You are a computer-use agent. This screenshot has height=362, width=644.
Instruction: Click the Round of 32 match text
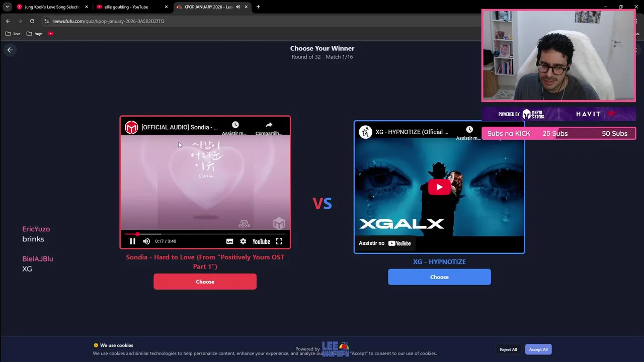(x=322, y=57)
